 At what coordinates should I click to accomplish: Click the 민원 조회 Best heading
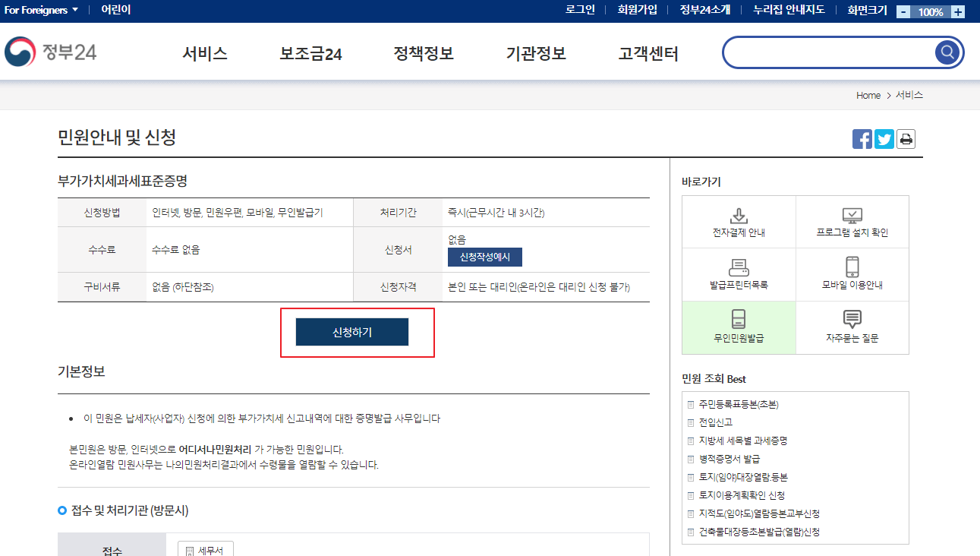(x=714, y=378)
